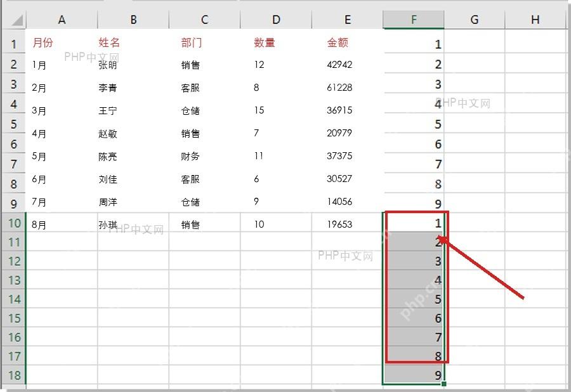The width and height of the screenshot is (571, 392).
Task: Select row 16 header
Action: (15, 337)
